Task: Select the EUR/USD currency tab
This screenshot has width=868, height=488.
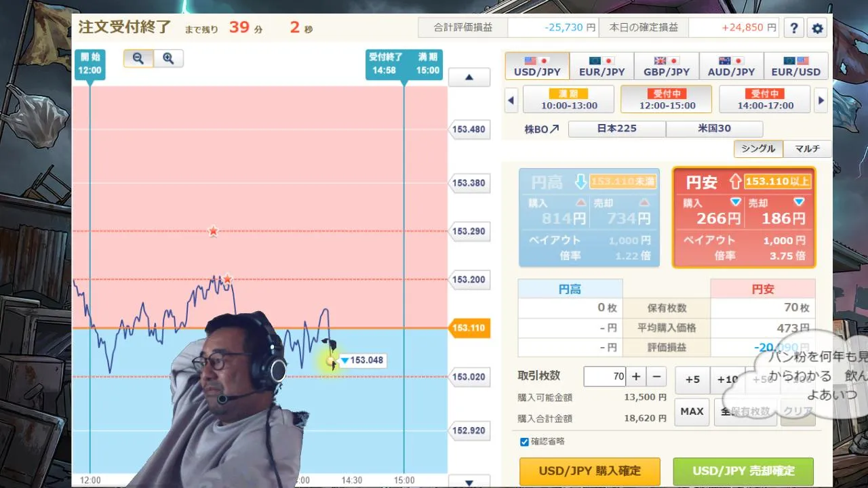Action: point(795,66)
